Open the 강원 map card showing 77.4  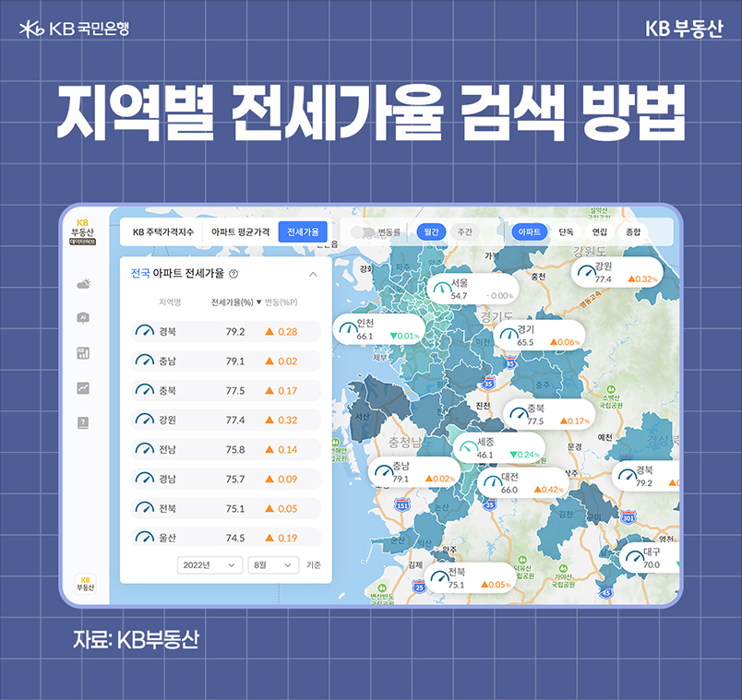pyautogui.click(x=617, y=272)
